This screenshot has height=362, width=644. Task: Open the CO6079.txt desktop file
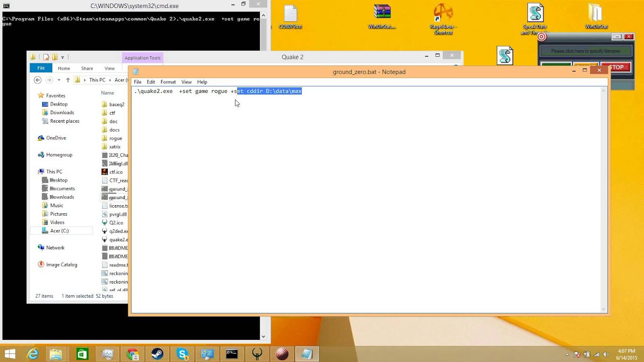(x=290, y=17)
